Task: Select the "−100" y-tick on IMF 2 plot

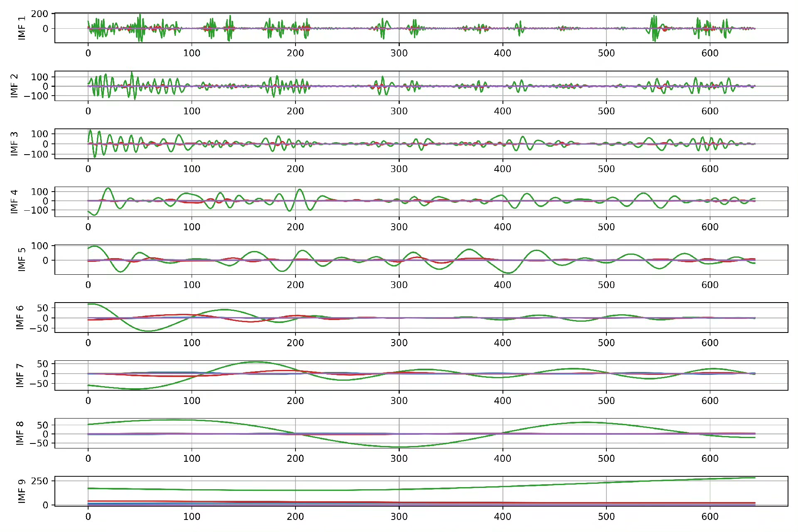Action: [36, 96]
